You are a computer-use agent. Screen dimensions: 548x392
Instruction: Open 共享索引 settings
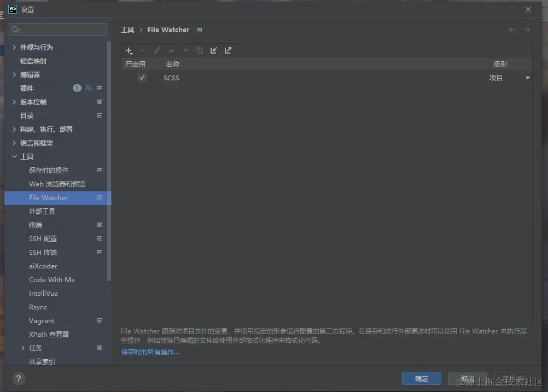tap(42, 361)
